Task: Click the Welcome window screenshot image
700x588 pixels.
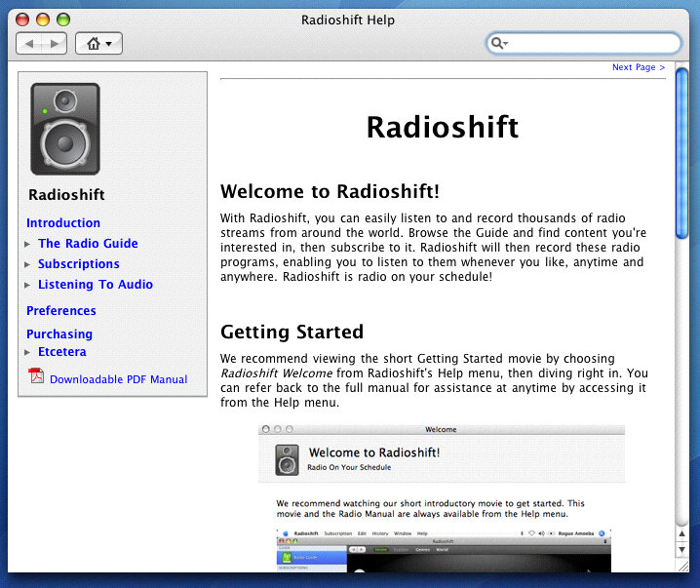Action: [441, 498]
